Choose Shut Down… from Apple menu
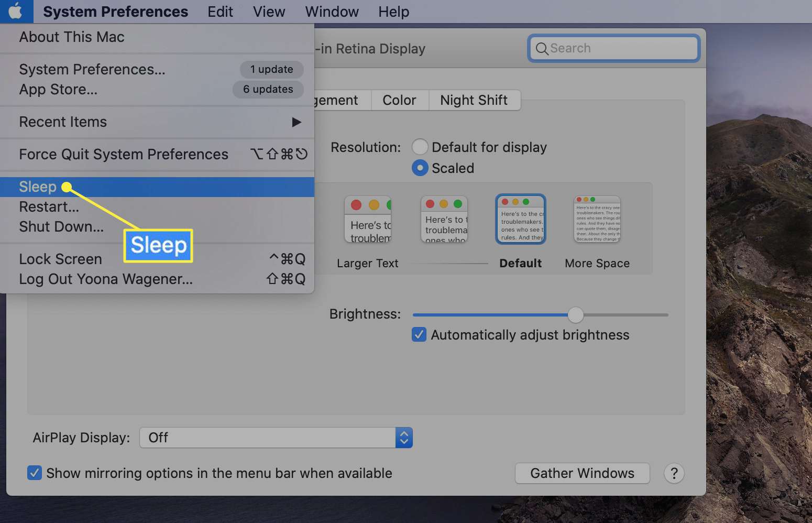Screen dimensions: 812x523 point(157,226)
